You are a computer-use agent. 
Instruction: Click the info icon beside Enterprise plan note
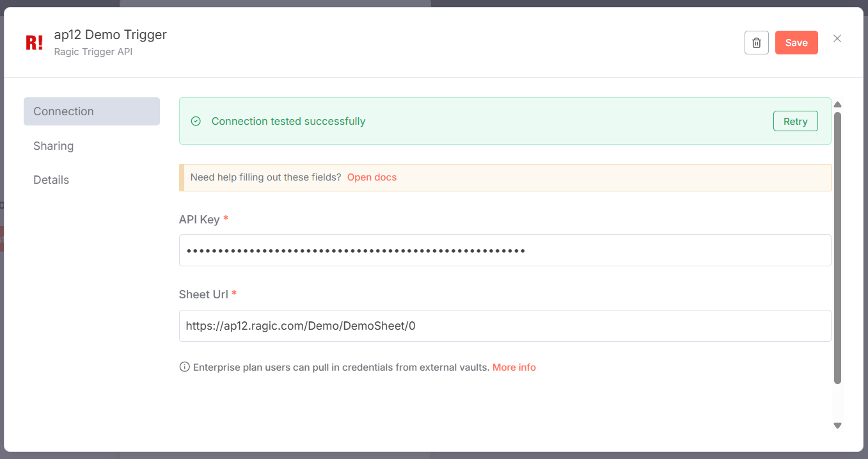(x=185, y=367)
